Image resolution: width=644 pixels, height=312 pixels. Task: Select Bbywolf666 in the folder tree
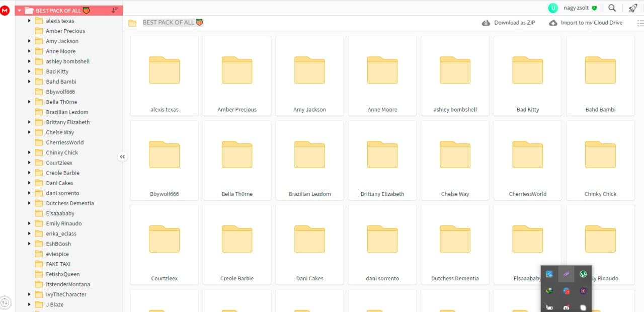[60, 92]
